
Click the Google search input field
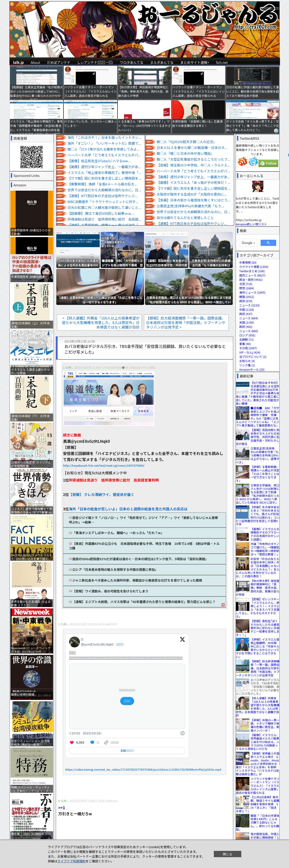(x=248, y=243)
